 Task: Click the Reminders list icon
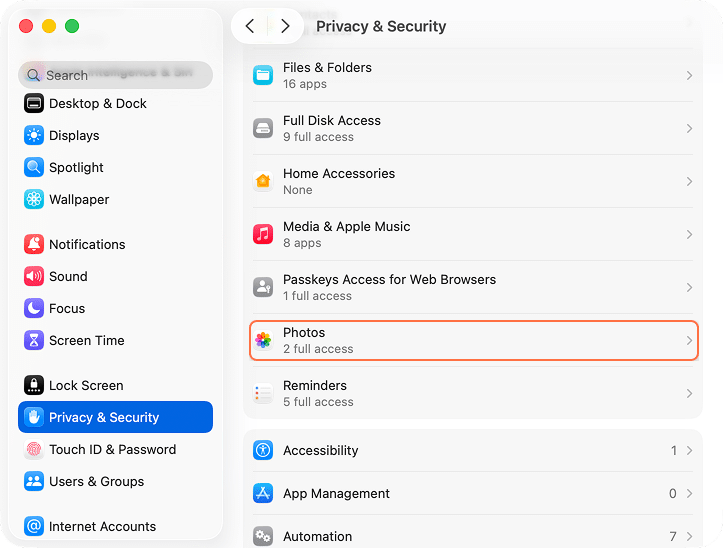click(263, 393)
